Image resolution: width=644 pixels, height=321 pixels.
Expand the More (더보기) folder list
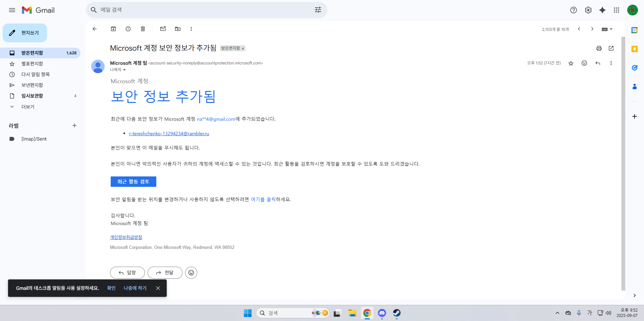point(40,107)
